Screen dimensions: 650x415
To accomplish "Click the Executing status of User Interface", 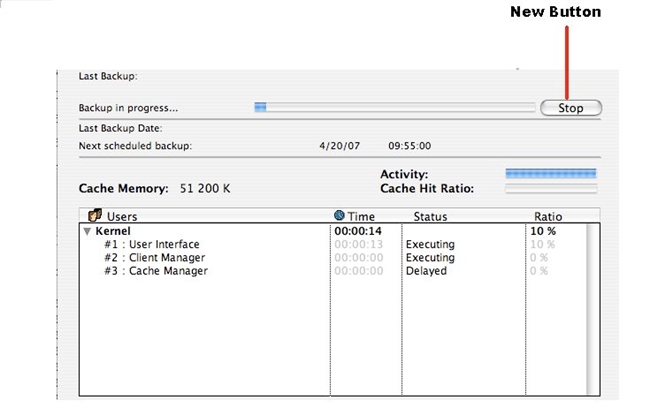I will (x=430, y=244).
